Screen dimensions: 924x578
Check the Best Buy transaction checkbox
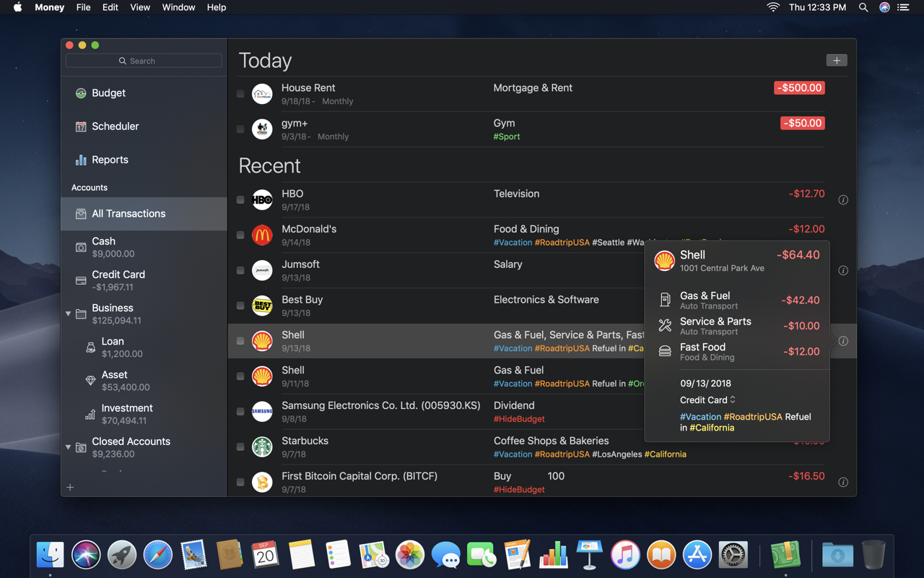pyautogui.click(x=240, y=306)
